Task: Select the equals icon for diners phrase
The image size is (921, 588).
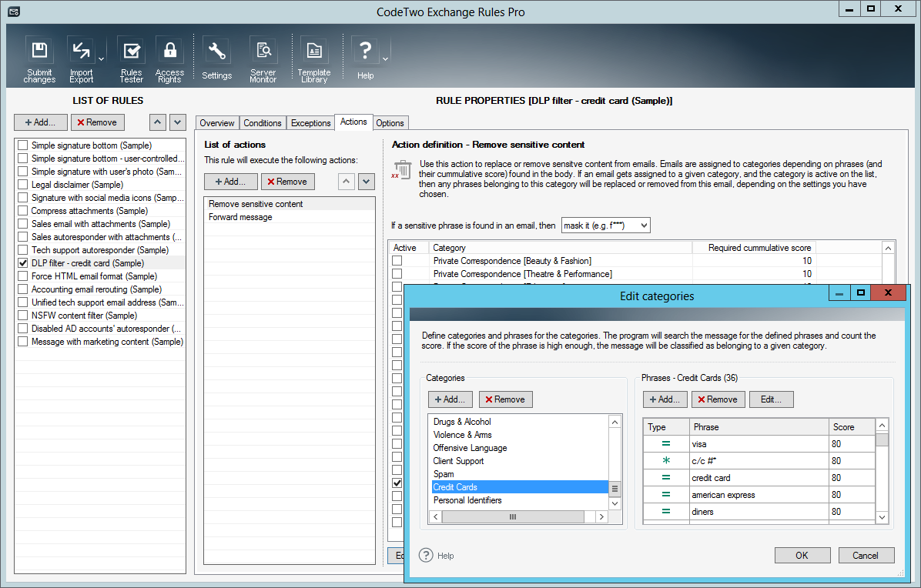Action: click(666, 512)
